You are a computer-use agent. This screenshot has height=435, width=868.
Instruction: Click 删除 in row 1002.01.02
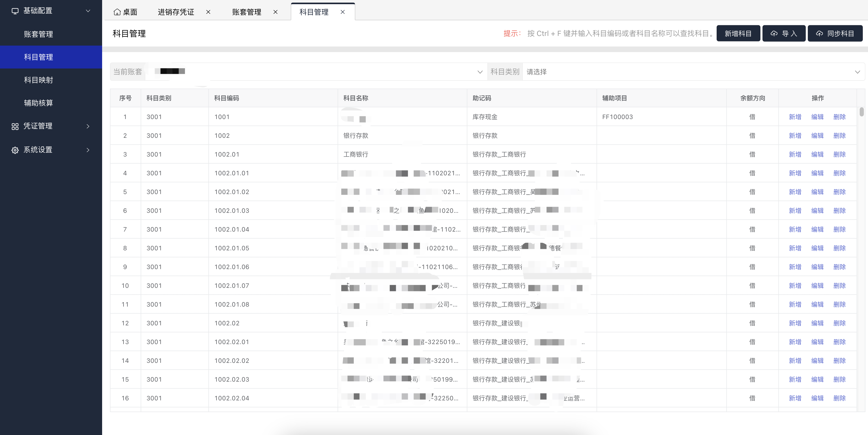coord(839,192)
